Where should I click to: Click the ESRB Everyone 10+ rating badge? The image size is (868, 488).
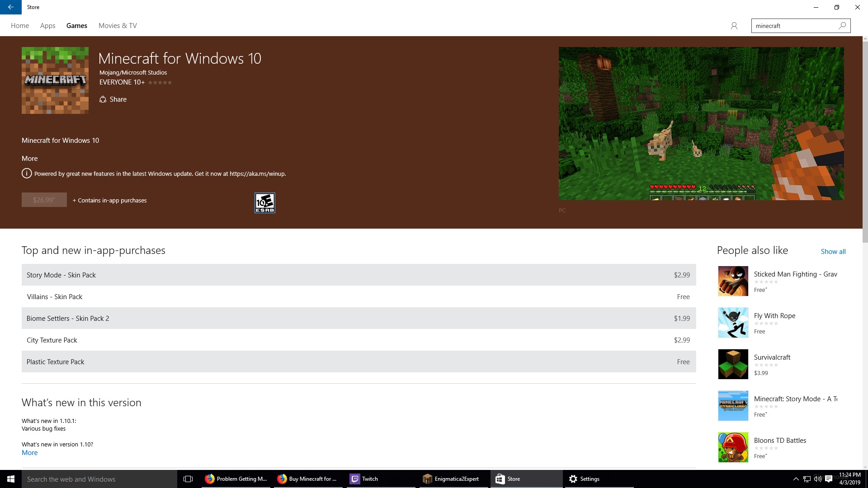pyautogui.click(x=265, y=203)
